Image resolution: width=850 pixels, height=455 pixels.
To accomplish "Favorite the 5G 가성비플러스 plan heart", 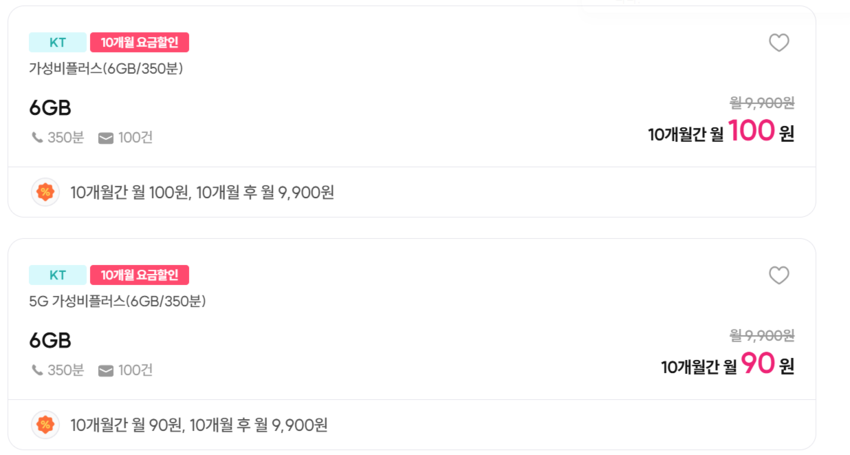I will [778, 276].
